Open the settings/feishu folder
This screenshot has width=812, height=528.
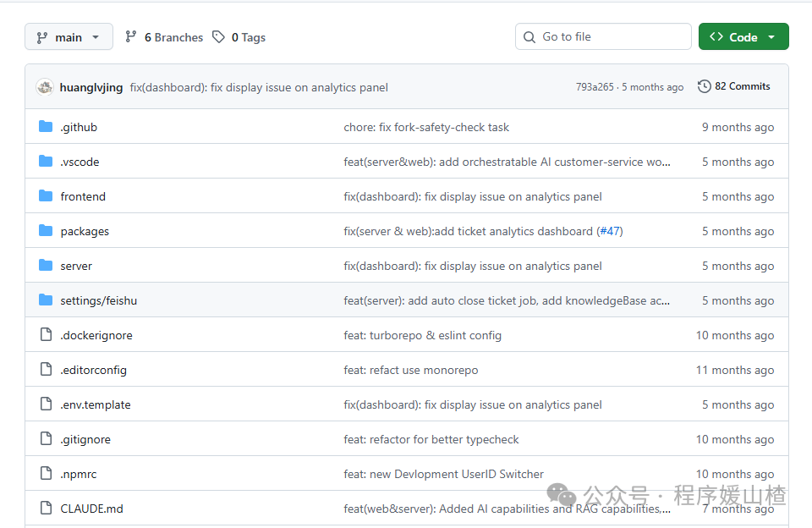tap(98, 300)
